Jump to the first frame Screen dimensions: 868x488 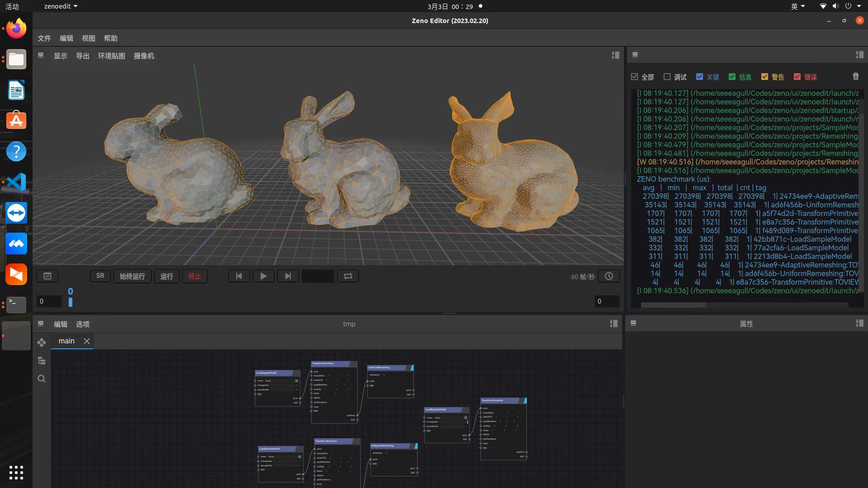click(239, 276)
